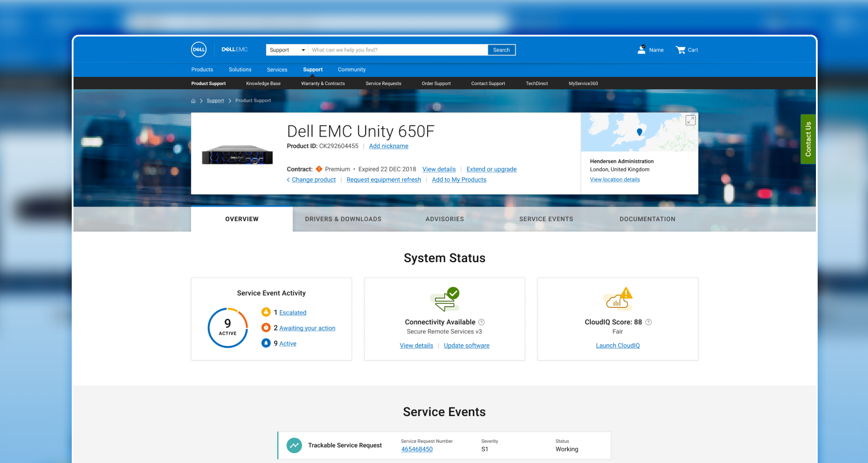This screenshot has height=463, width=868.
Task: Open the Products menu
Action: 203,69
